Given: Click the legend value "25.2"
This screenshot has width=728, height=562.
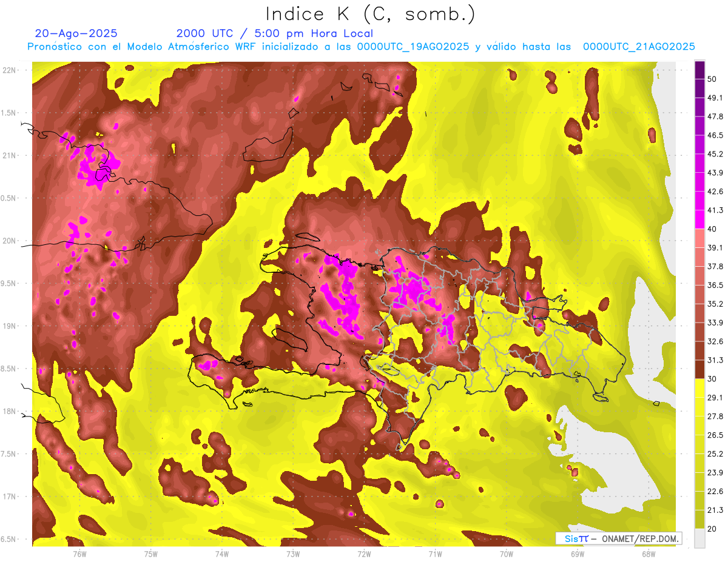Looking at the screenshot, I should (x=715, y=454).
